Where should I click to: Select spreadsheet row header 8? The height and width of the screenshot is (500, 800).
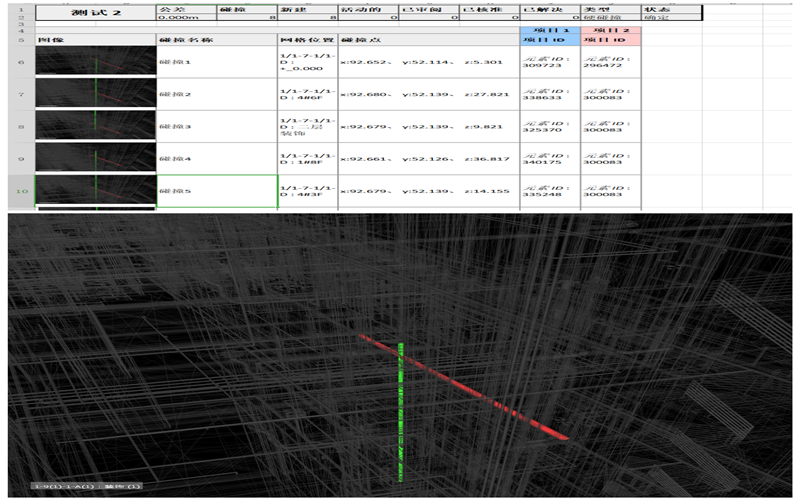tap(21, 127)
